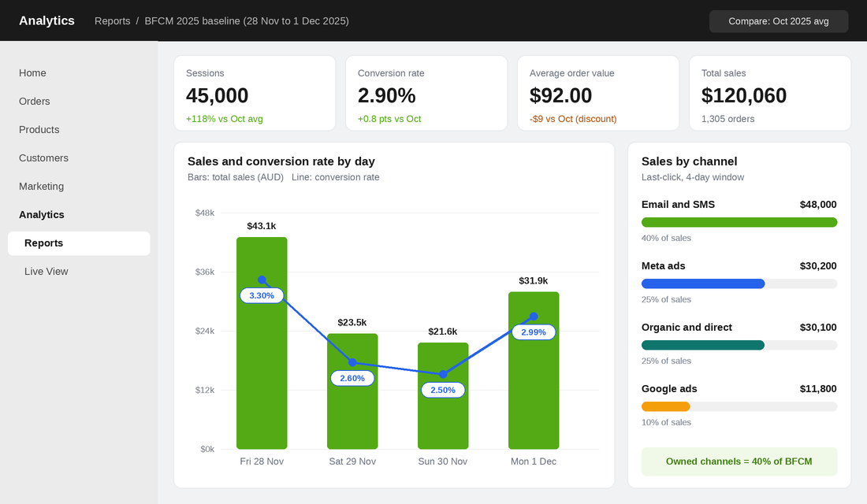Click the $48,000 channel value

click(x=818, y=205)
